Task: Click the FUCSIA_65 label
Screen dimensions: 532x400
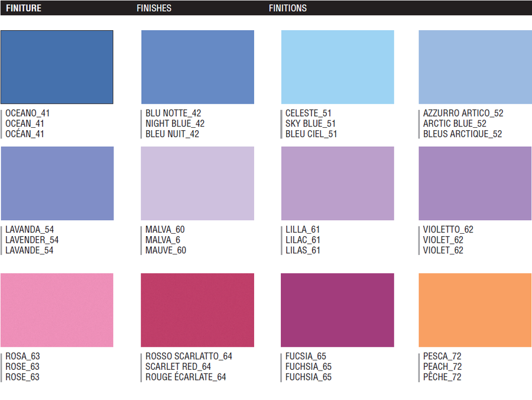Action: [306, 356]
